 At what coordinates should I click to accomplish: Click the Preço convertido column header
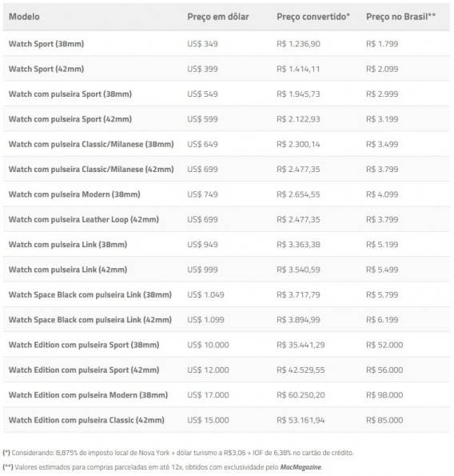(313, 17)
